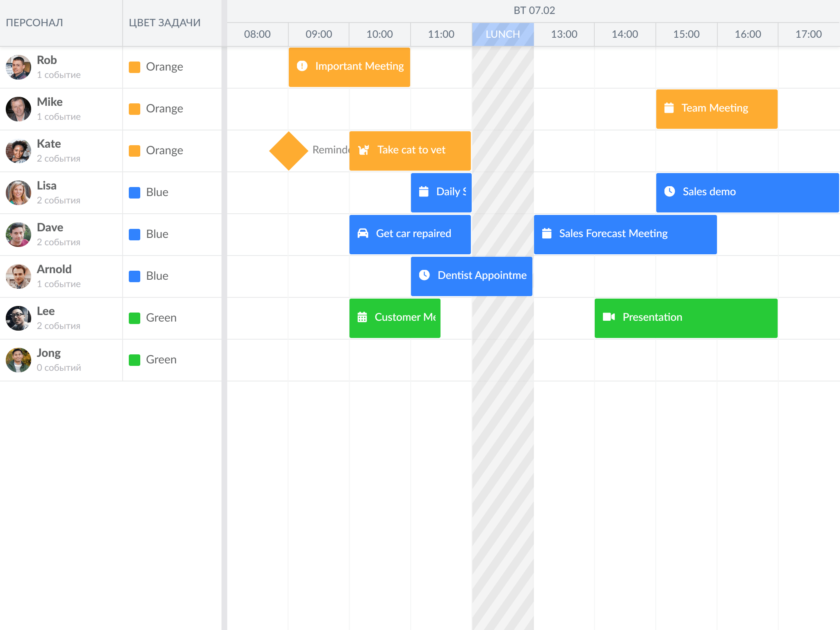Select the LUNCH time range header
840x630 pixels.
coord(502,34)
